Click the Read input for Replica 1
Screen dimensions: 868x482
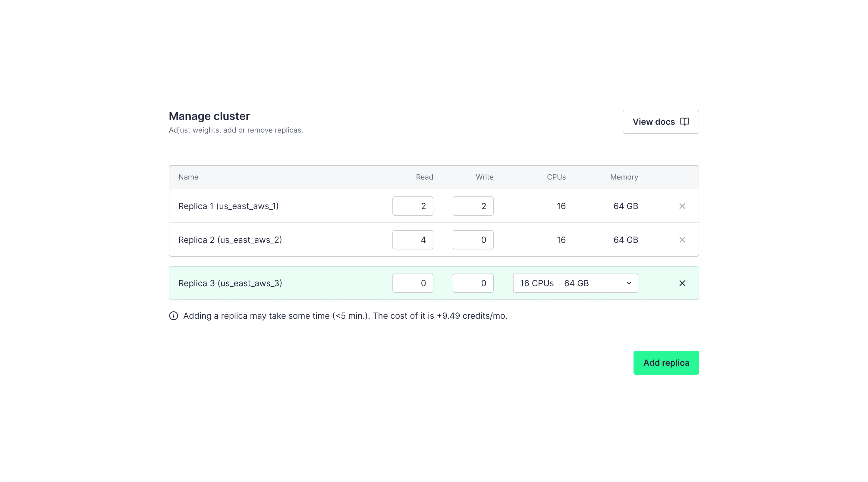tap(413, 206)
